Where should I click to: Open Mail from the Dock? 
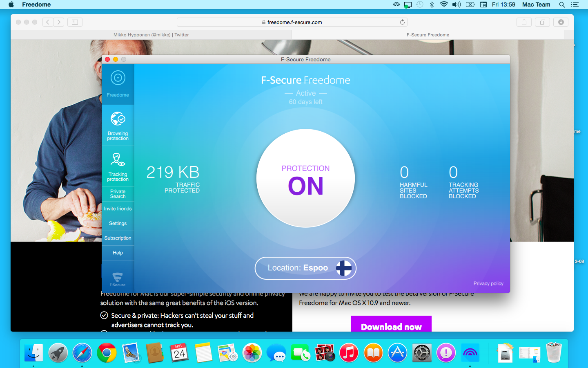[131, 352]
